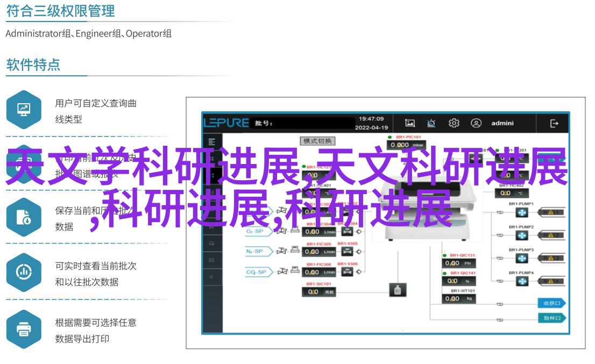
Task: Click the user account icon beside admini
Action: point(476,123)
